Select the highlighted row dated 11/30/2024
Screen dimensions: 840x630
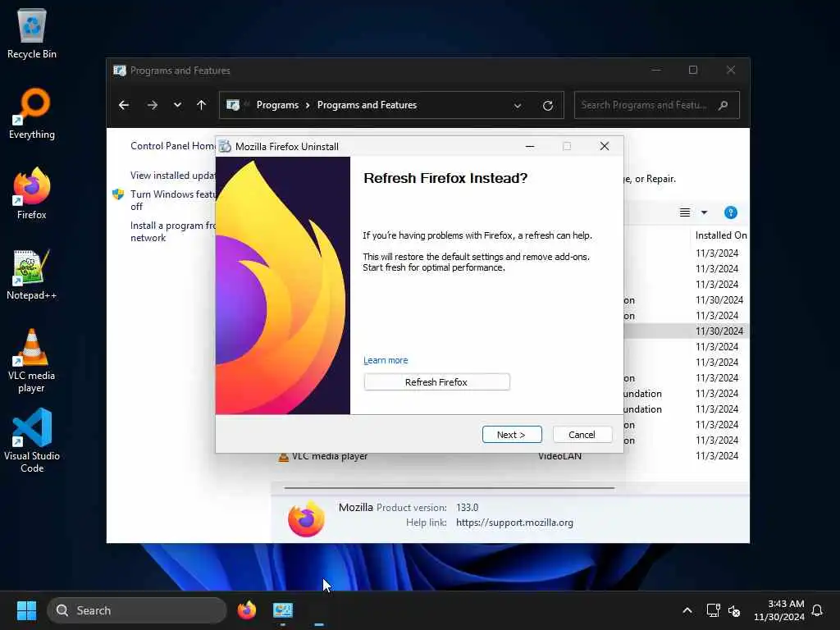687,331
